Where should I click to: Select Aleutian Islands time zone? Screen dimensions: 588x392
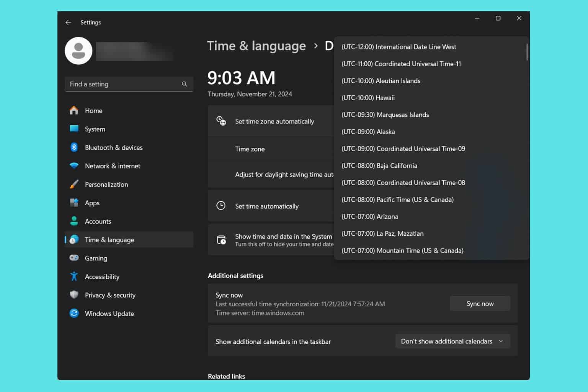point(431,81)
